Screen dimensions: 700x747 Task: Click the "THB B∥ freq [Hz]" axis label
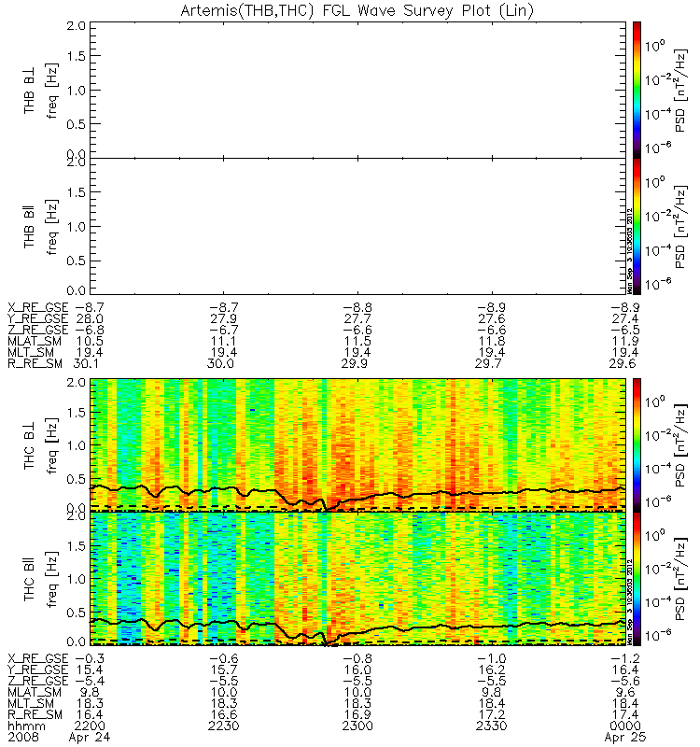40,227
